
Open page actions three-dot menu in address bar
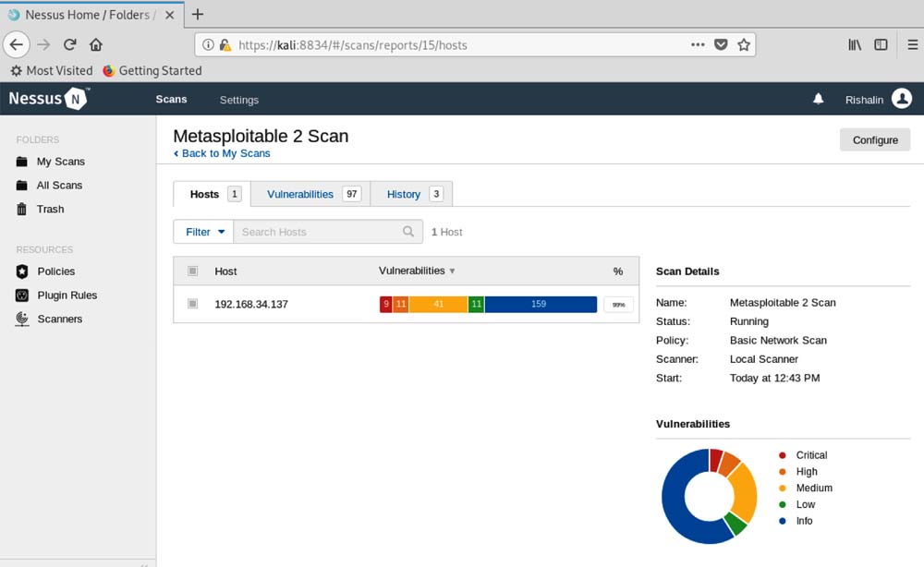coord(698,44)
